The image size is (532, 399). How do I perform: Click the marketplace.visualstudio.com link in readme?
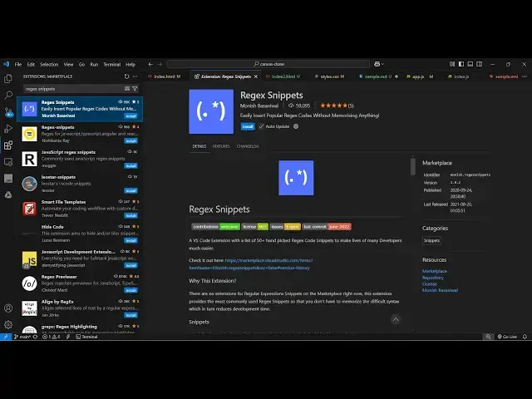pyautogui.click(x=268, y=260)
